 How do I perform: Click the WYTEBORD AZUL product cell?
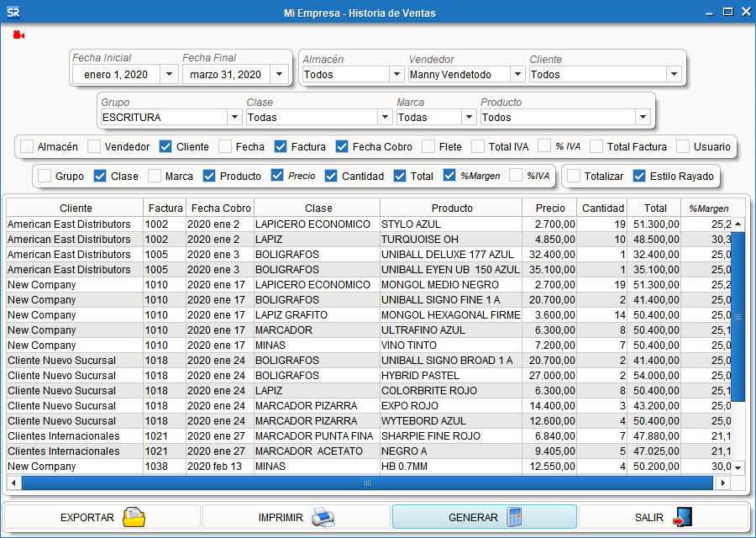tap(451, 421)
